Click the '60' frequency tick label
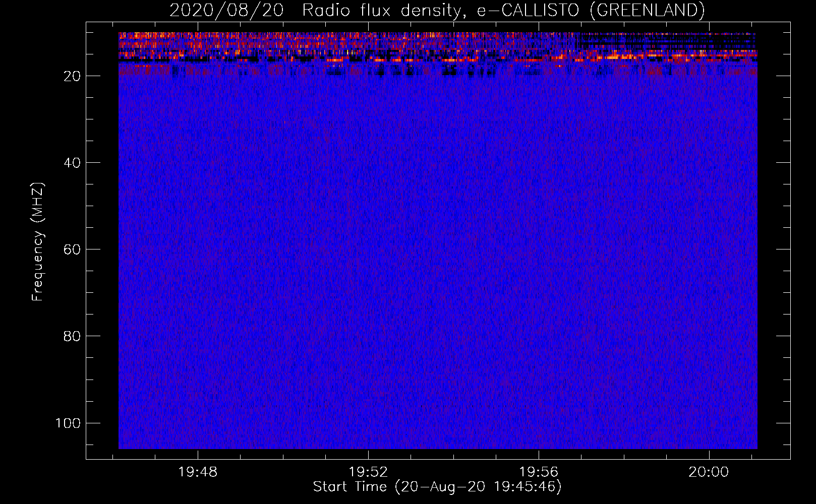The width and height of the screenshot is (816, 504). click(x=72, y=249)
